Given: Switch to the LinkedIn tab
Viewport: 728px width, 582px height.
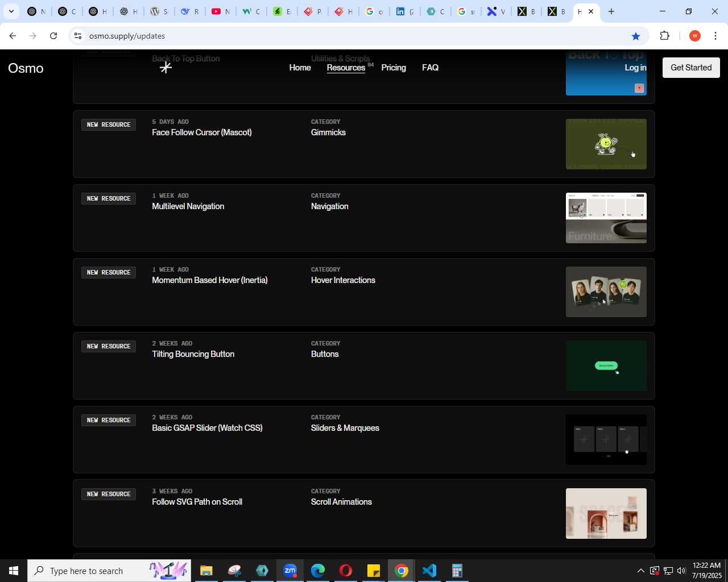Looking at the screenshot, I should click(x=405, y=11).
